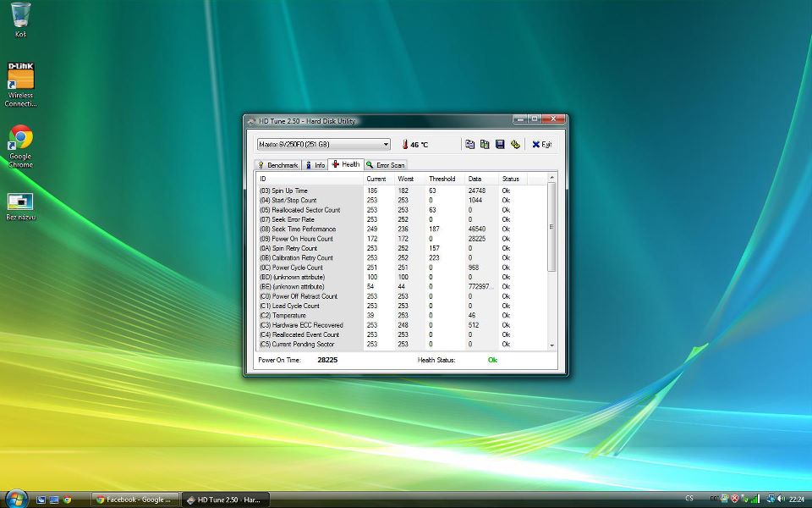The image size is (812, 508).
Task: Exit HD Tune with the Exit button
Action: (x=541, y=144)
